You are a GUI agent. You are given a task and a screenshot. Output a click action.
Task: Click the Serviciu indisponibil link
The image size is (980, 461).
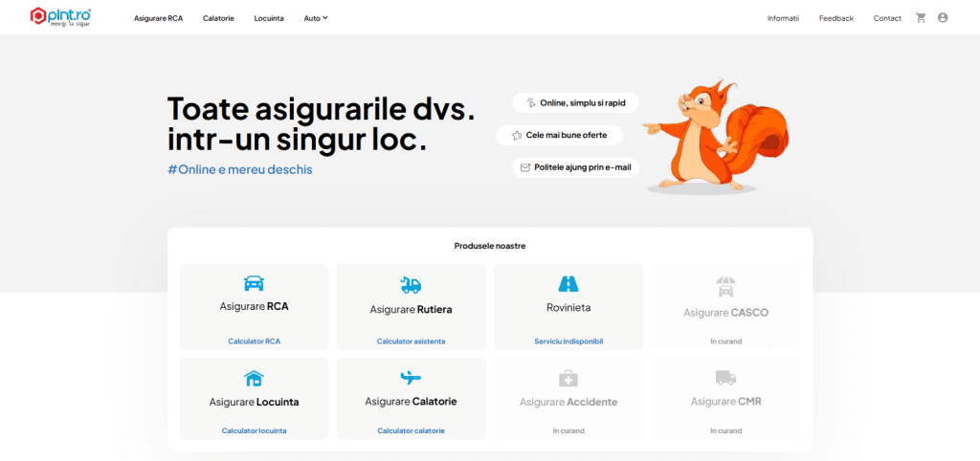click(x=568, y=341)
